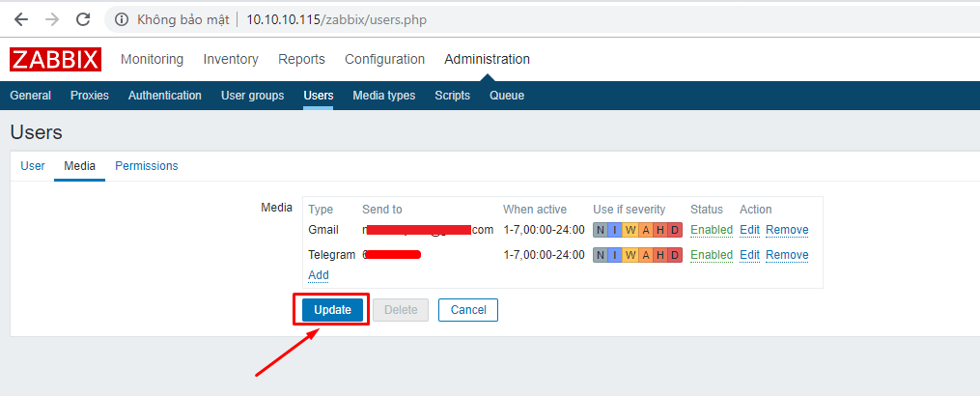
Task: Click the ZABBIX logo
Action: (x=55, y=60)
